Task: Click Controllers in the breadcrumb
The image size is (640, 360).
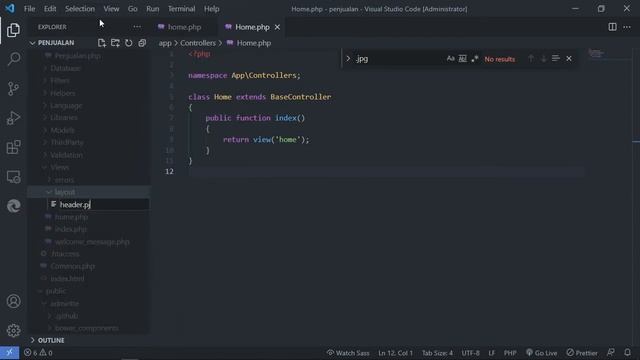Action: [x=198, y=43]
